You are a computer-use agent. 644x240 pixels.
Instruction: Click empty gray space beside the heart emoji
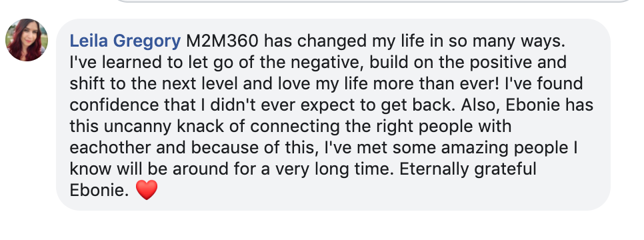click(369, 191)
